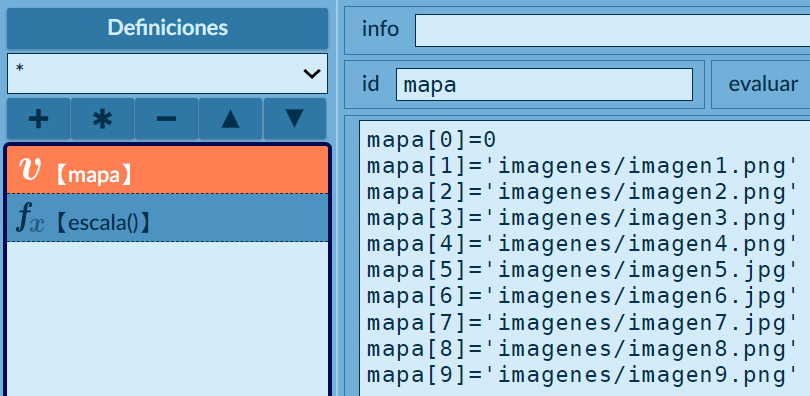Click the mapa[1] imagen1.png line
This screenshot has width=810, height=396.
click(x=582, y=166)
